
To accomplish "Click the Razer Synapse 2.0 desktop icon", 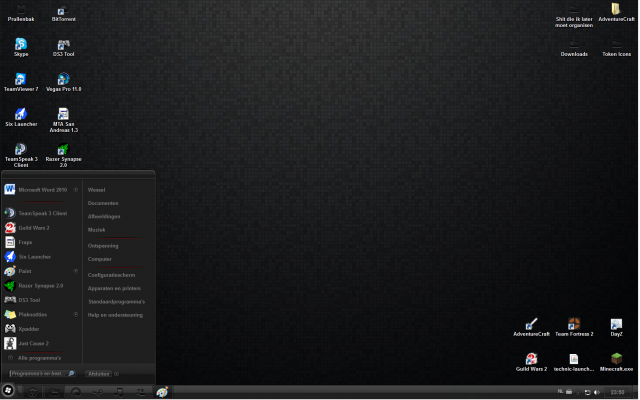I will [x=63, y=151].
